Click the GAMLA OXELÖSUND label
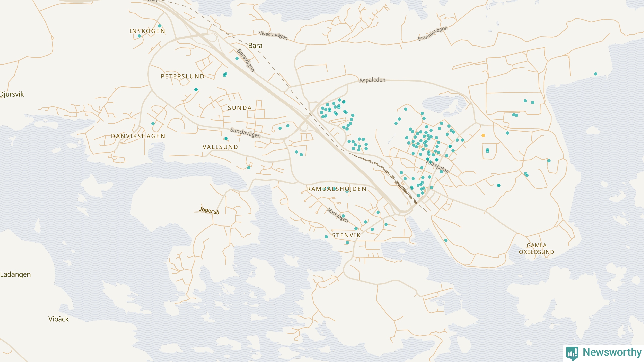Image resolution: width=644 pixels, height=362 pixels. (x=536, y=249)
